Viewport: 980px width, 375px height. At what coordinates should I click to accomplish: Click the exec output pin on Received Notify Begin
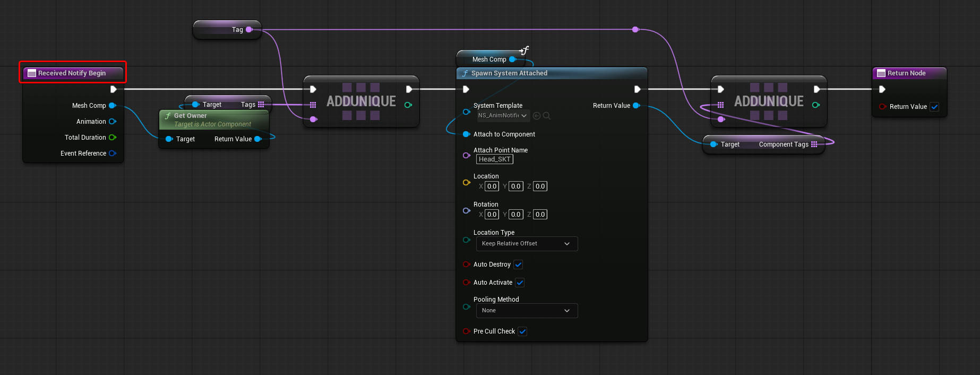(113, 89)
